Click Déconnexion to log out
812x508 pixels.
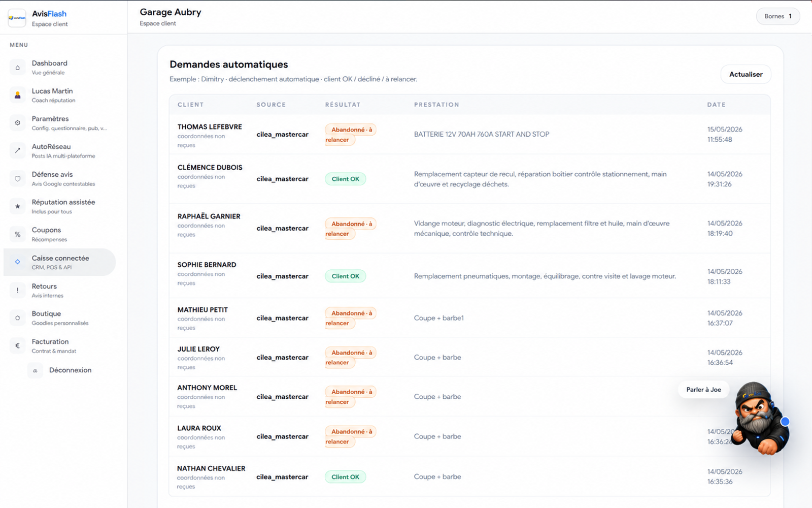[70, 370]
